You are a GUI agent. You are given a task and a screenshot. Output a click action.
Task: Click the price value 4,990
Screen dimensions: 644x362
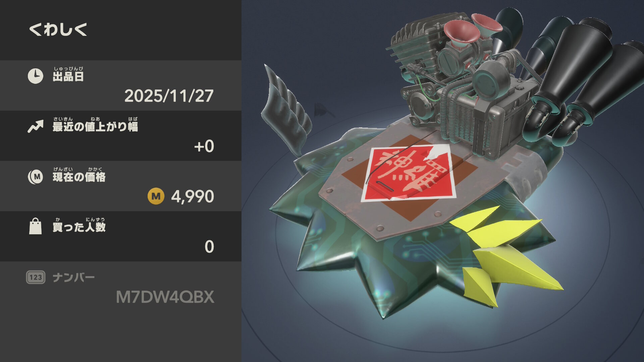[x=193, y=196]
